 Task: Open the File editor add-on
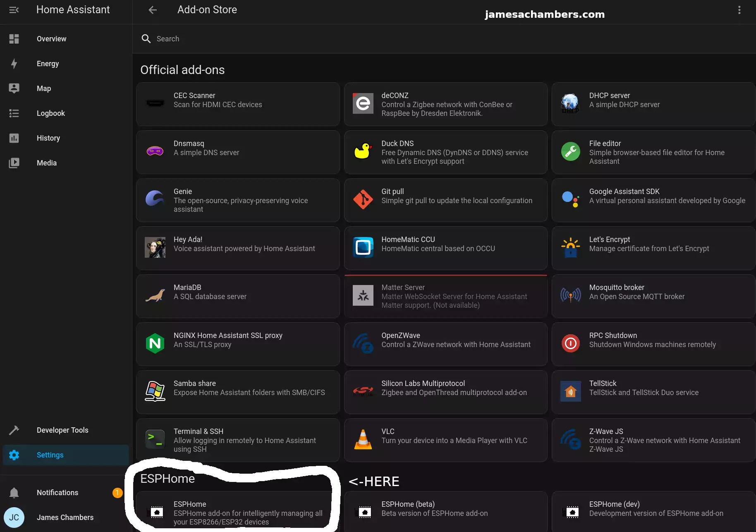(x=653, y=152)
